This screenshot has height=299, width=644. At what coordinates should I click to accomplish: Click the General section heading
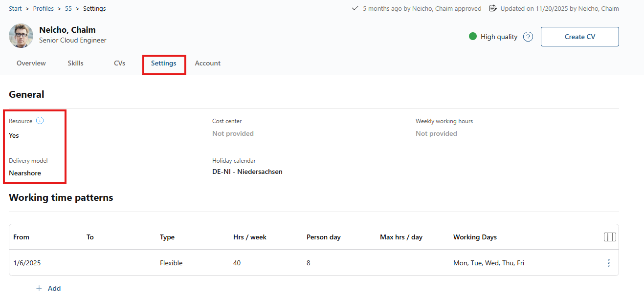[26, 94]
